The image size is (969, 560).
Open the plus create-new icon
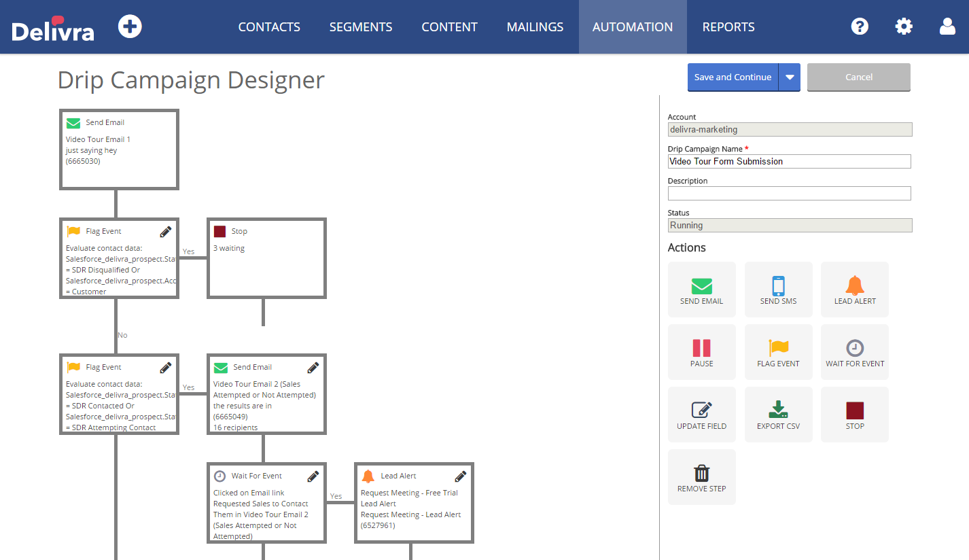point(130,27)
